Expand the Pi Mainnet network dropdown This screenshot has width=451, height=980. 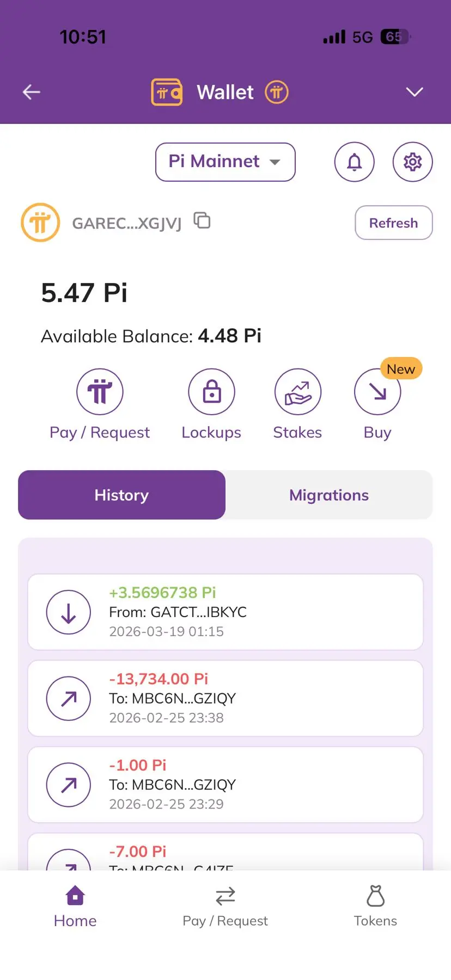[x=225, y=162]
